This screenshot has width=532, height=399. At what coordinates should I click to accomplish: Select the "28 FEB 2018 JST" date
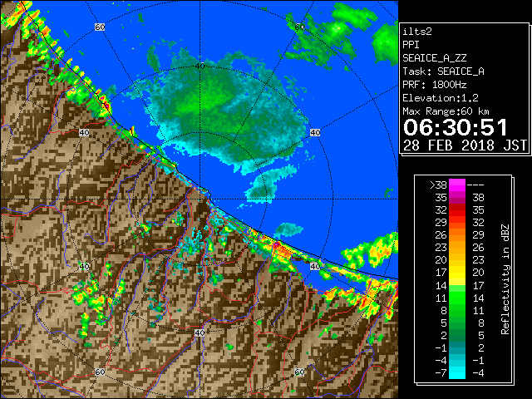pyautogui.click(x=465, y=145)
